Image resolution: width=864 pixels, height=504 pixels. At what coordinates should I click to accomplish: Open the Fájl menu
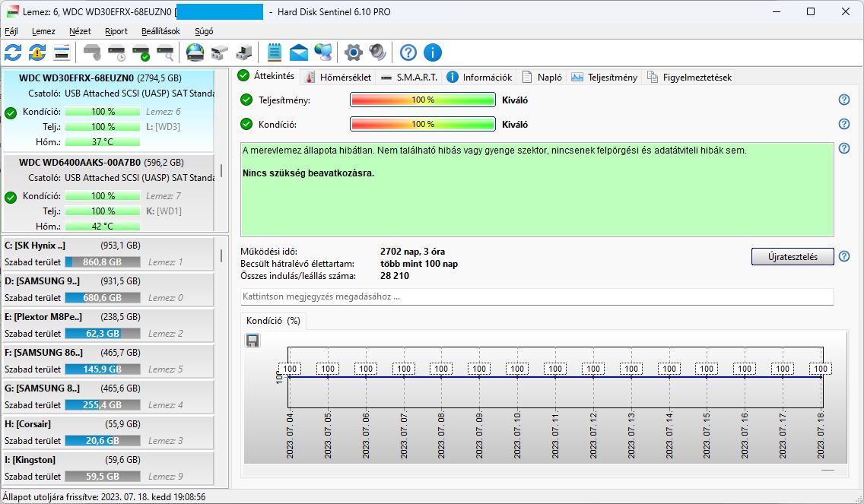(11, 31)
